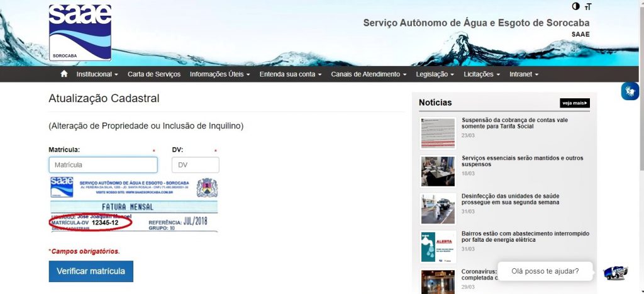Focus the Matrícula input field

pos(103,165)
